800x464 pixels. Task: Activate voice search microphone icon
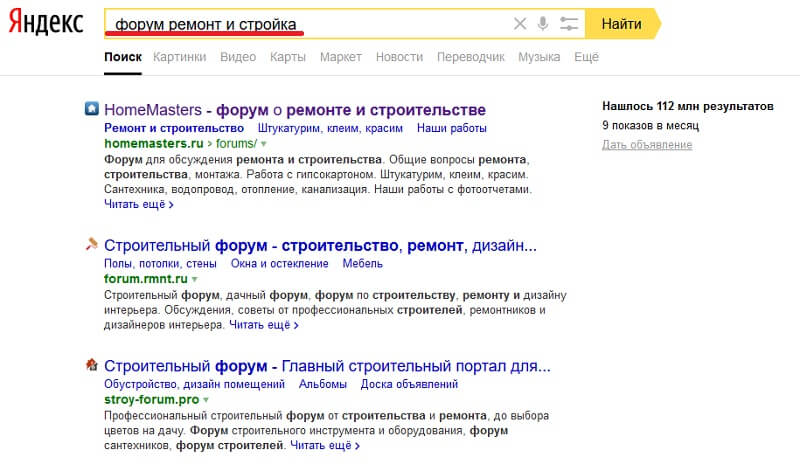[543, 23]
